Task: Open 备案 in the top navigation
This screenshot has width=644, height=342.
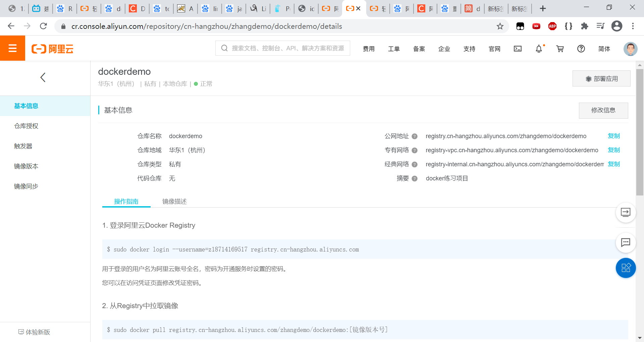Action: [419, 49]
